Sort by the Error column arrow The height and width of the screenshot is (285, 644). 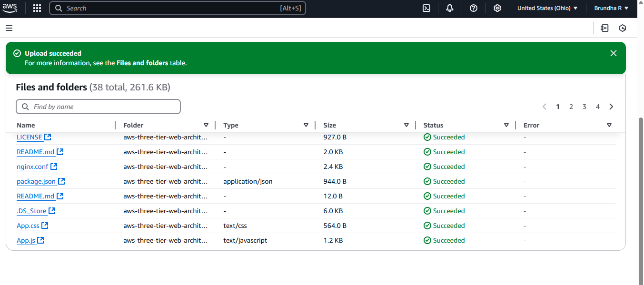click(609, 125)
